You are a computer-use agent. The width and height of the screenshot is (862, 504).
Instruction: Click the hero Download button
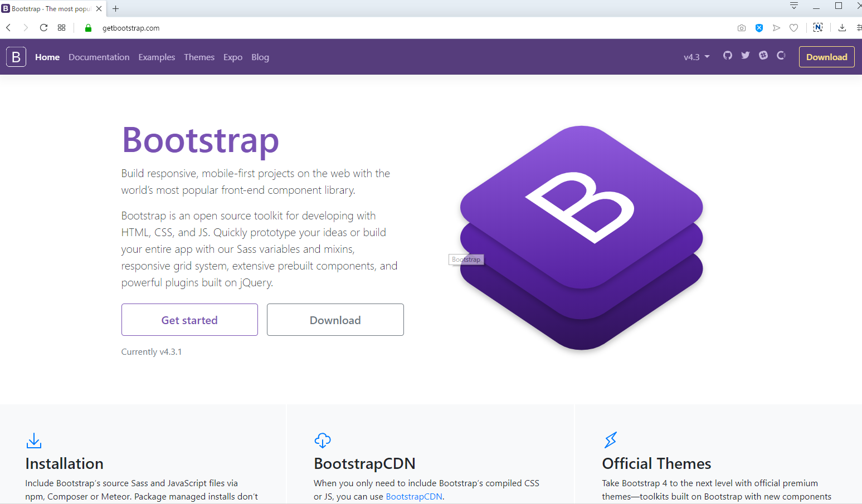pos(335,320)
